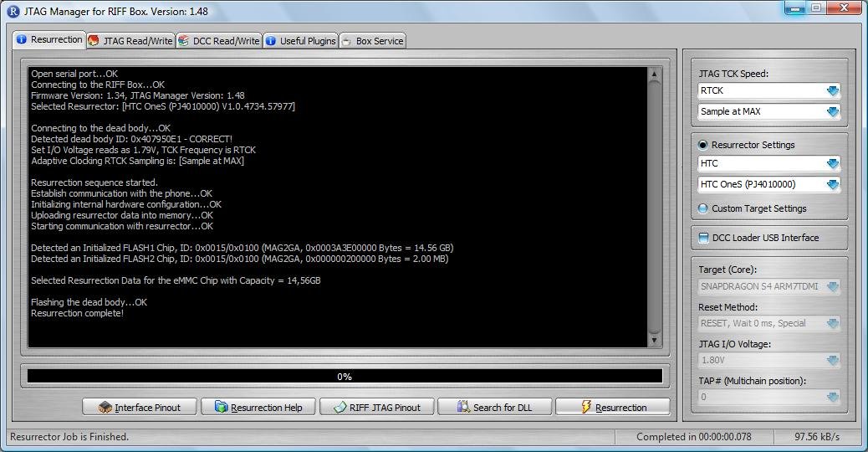
Task: Click the RIFF JTAG Pinout icon
Action: (340, 407)
